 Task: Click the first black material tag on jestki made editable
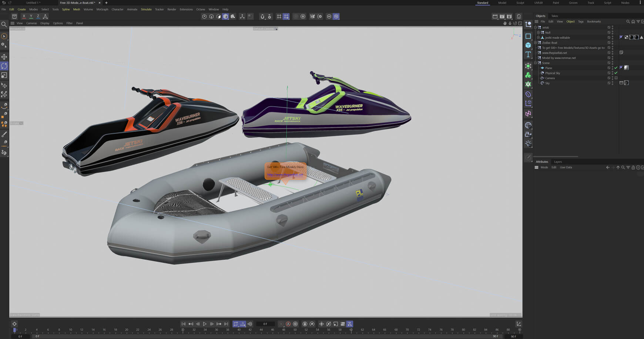coord(631,37)
